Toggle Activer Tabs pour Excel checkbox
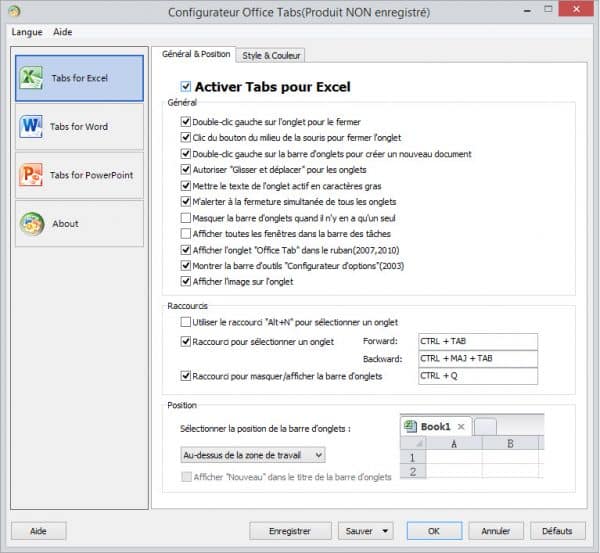This screenshot has height=553, width=600. 186,86
